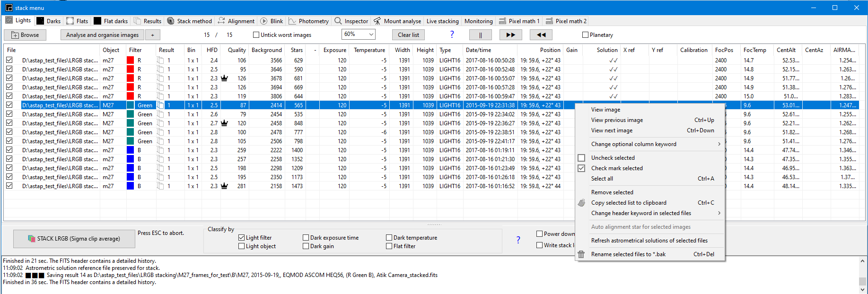Screen dimensions: 868x294
Task: Switch to the Darks tab
Action: pos(48,21)
